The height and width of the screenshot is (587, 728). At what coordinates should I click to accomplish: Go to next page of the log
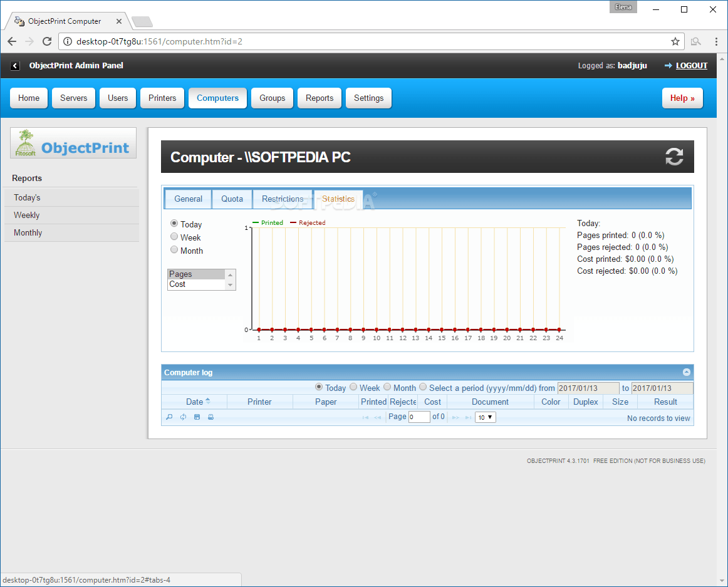click(x=455, y=417)
